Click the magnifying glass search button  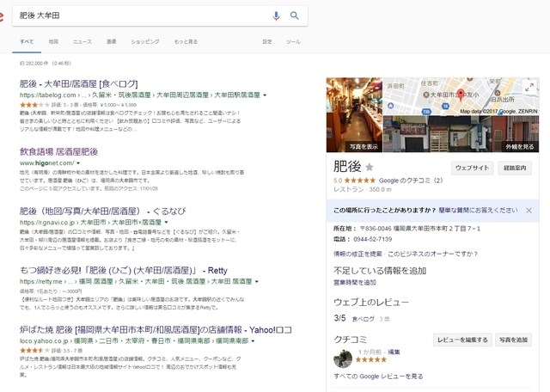coord(294,15)
